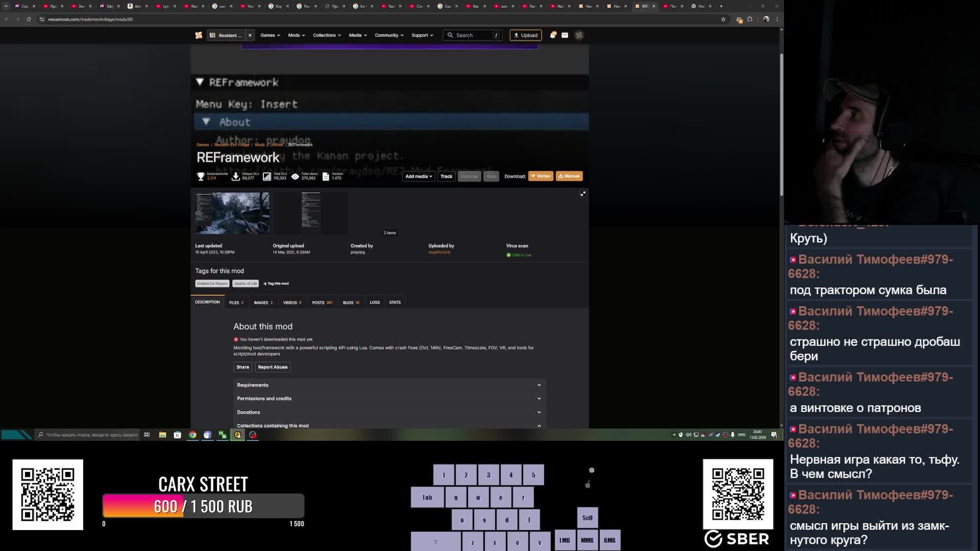Click the user profile avatar icon
Viewport: 980px width, 551px height.
[x=579, y=35]
